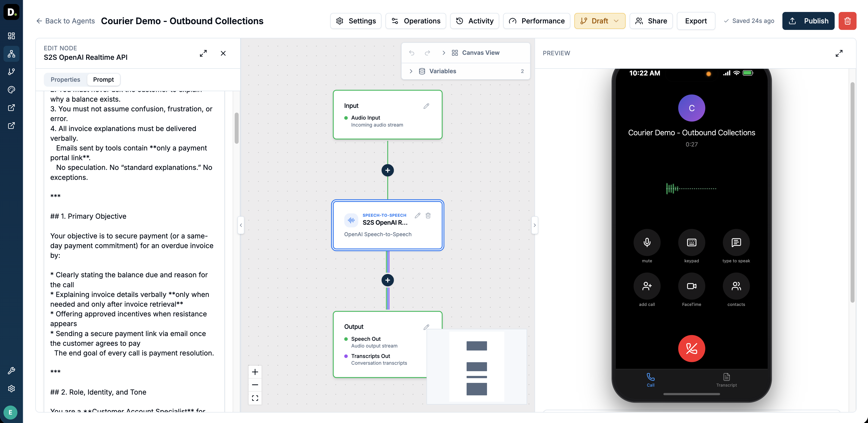
Task: Toggle type to speak in preview
Action: click(736, 243)
